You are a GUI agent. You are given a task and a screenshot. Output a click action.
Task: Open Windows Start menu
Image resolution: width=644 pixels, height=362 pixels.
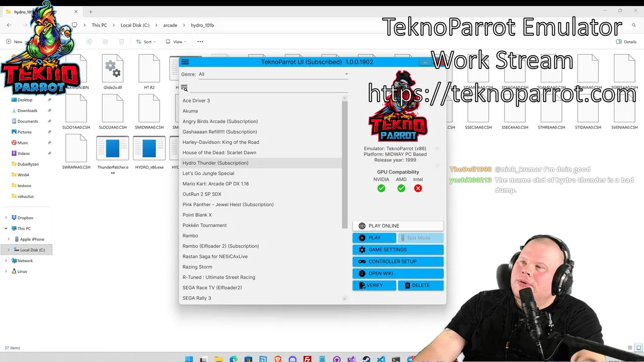[x=189, y=359]
